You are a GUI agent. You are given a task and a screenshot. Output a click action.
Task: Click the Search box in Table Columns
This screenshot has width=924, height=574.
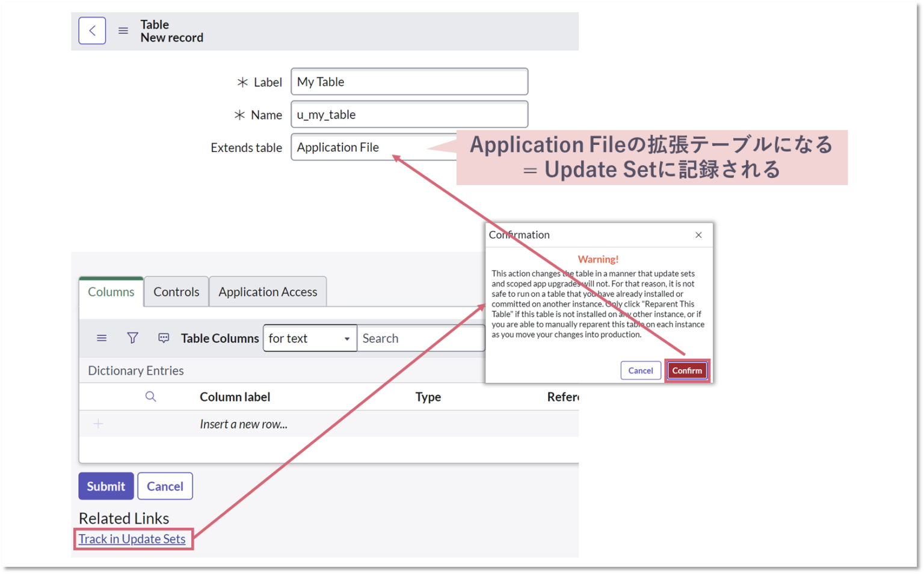[421, 338]
